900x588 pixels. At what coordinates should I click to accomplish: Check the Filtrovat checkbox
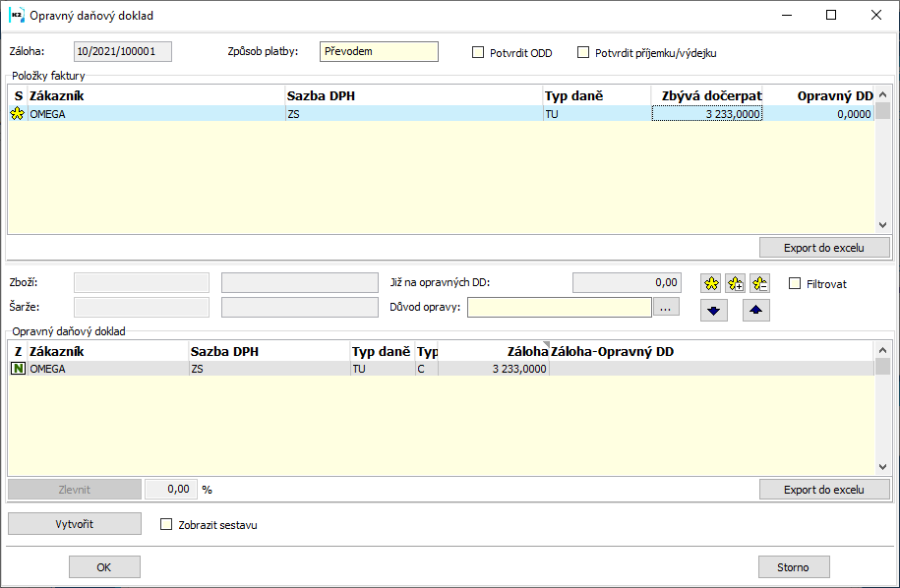tap(795, 283)
